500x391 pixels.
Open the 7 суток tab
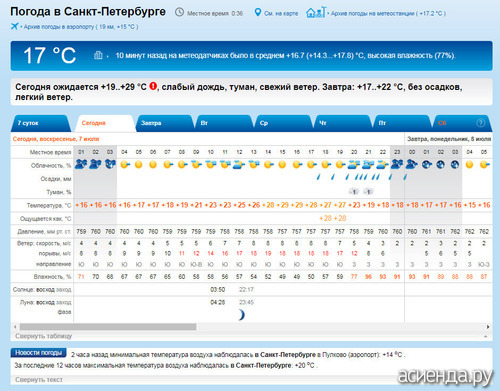click(41, 123)
